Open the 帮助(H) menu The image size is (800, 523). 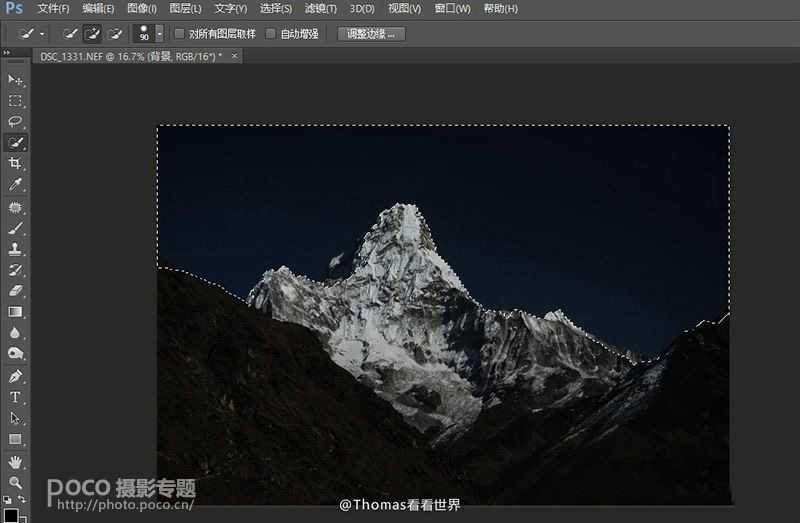(501, 8)
